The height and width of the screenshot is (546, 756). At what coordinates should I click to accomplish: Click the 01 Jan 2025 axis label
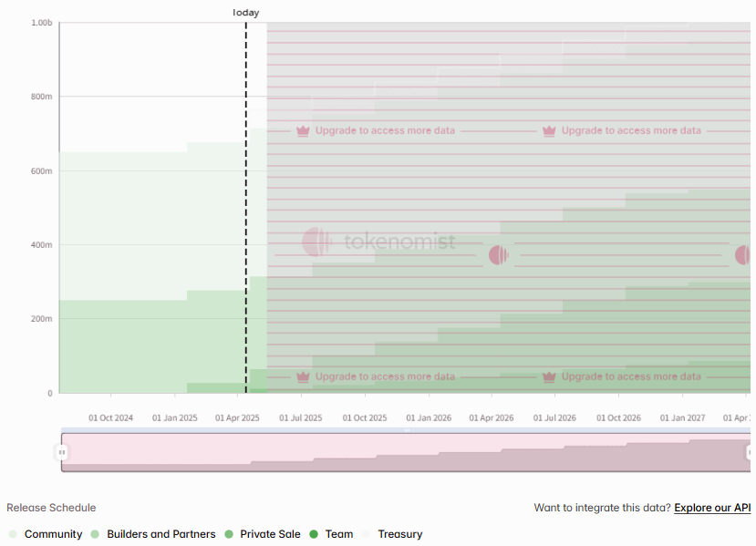point(174,418)
